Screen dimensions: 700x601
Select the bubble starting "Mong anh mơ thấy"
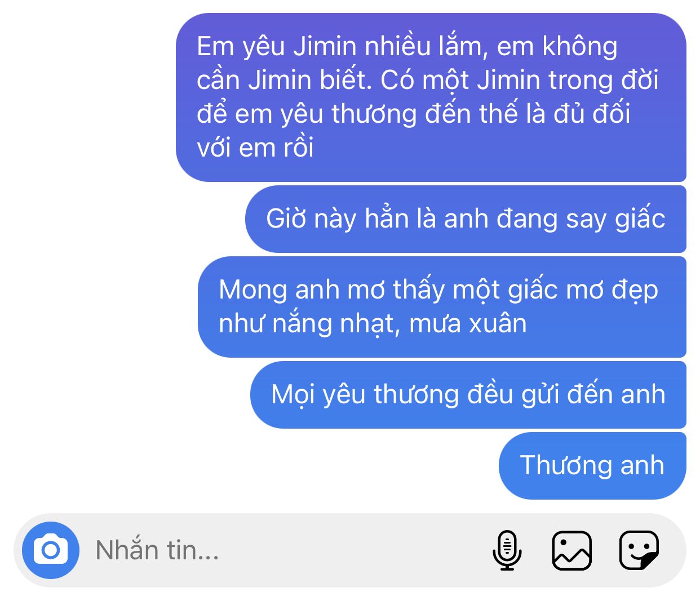pos(442,307)
